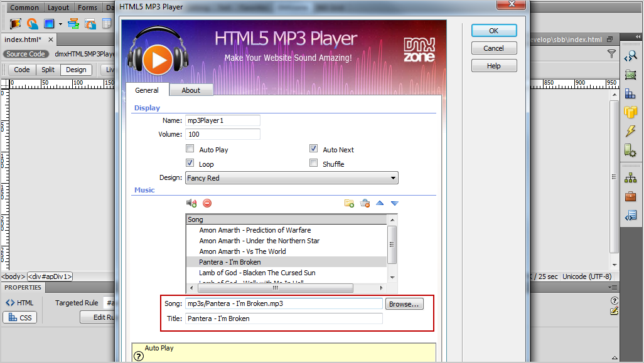
Task: Collapse the right dock with the double-arrow icon
Action: [638, 37]
